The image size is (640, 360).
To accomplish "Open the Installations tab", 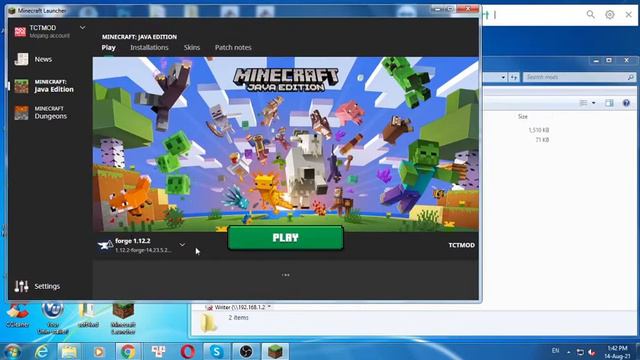I will point(149,47).
